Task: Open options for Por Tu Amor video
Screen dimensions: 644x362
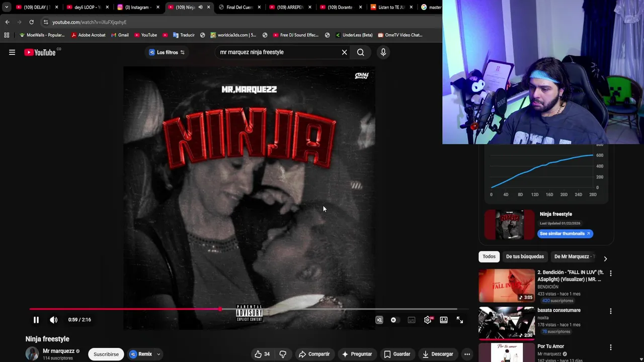Action: pyautogui.click(x=611, y=347)
